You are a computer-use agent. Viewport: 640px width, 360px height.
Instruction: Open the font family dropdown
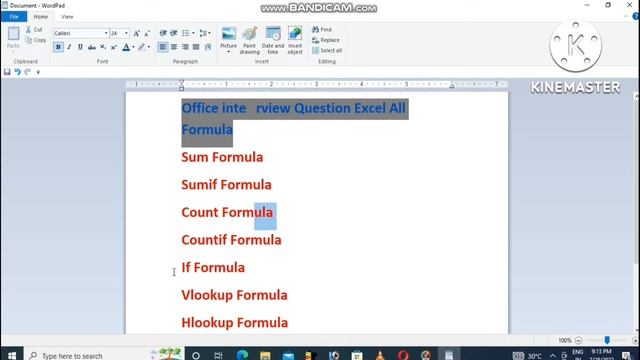pos(106,33)
